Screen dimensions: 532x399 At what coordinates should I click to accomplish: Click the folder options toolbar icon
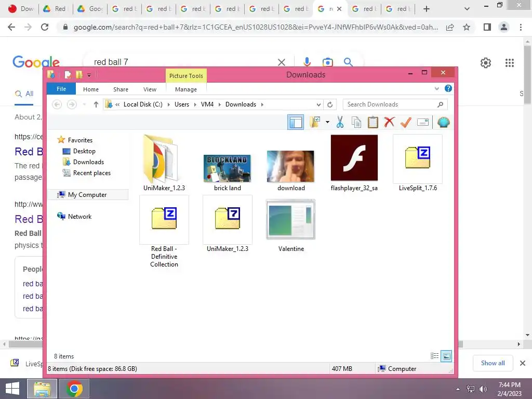coord(315,122)
